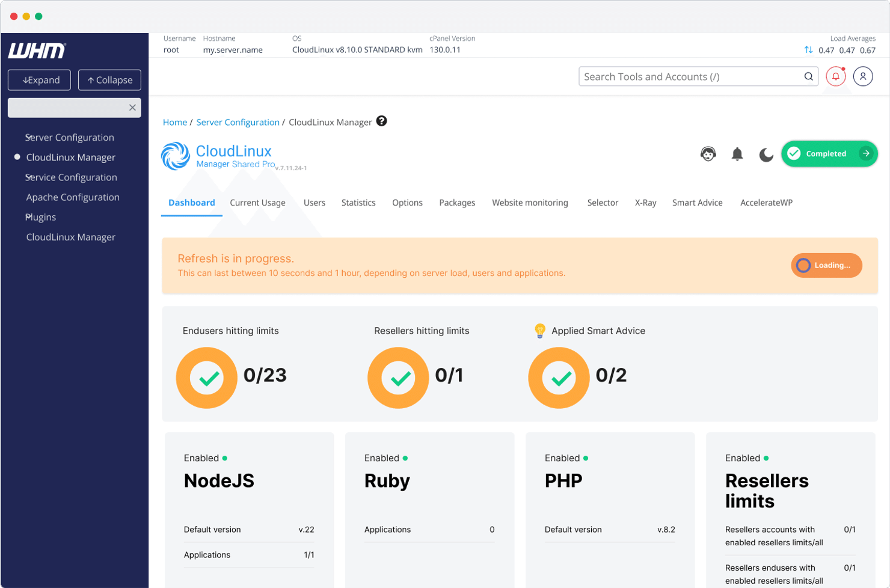Open the support headset icon
This screenshot has width=890, height=588.
tap(709, 154)
